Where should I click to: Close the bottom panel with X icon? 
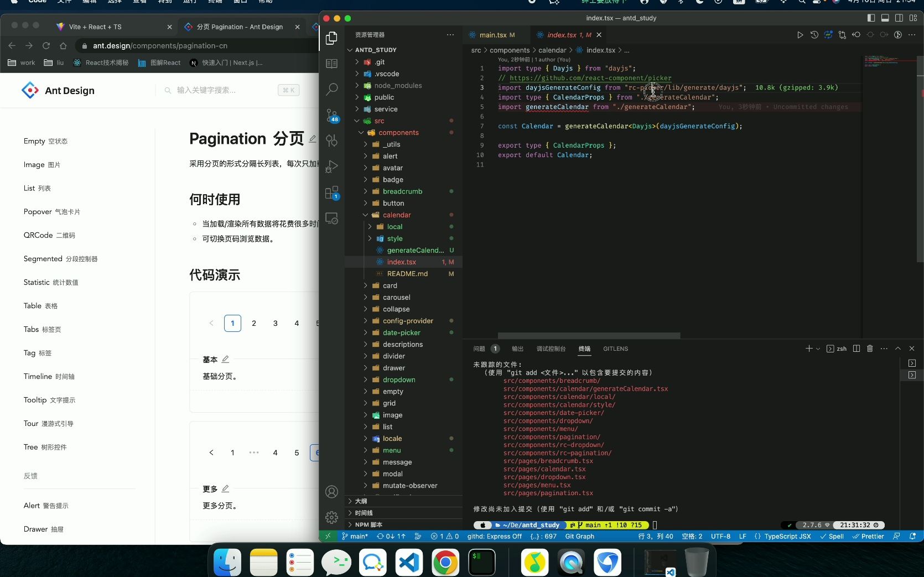912,349
